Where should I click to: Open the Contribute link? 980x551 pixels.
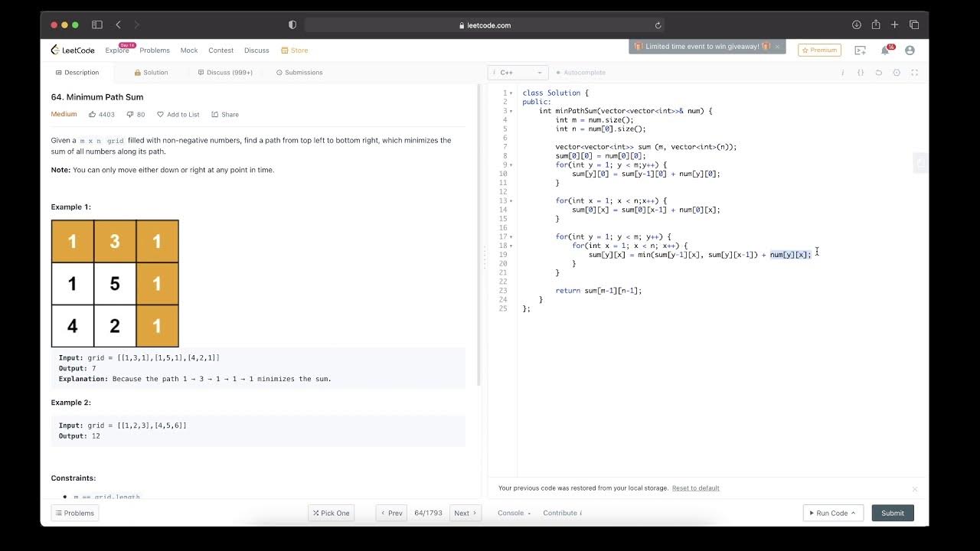tap(562, 514)
